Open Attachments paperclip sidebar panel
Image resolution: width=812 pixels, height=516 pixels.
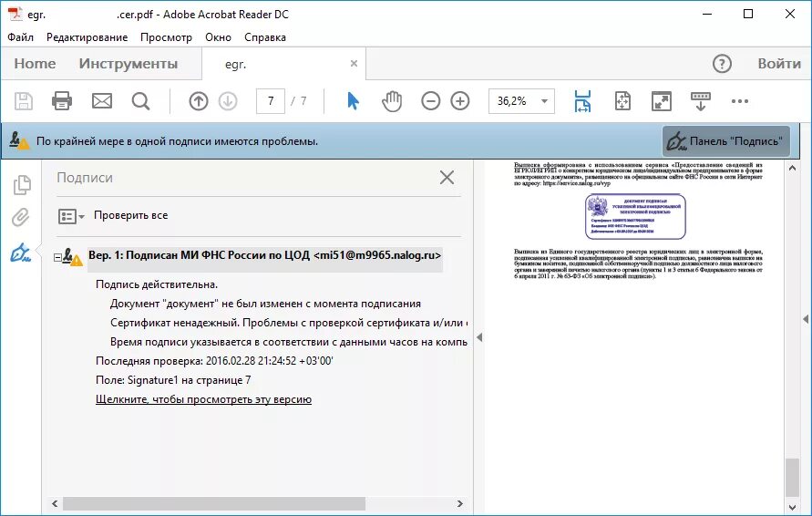(x=21, y=218)
